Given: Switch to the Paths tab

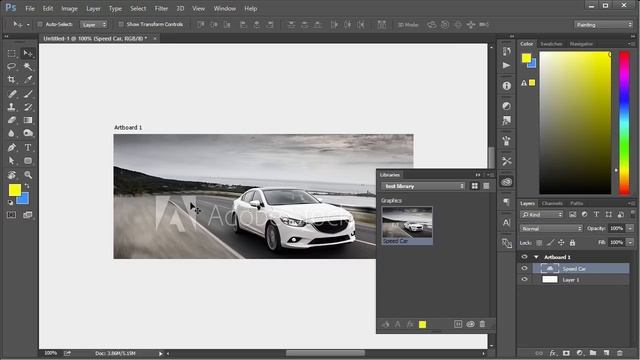Looking at the screenshot, I should click(577, 203).
